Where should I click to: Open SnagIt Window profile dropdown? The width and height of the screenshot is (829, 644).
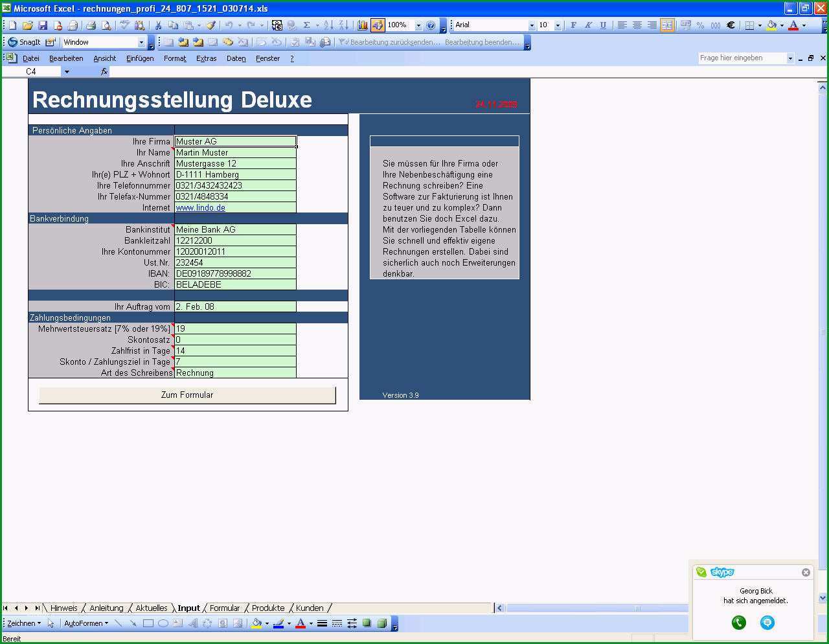pyautogui.click(x=141, y=42)
